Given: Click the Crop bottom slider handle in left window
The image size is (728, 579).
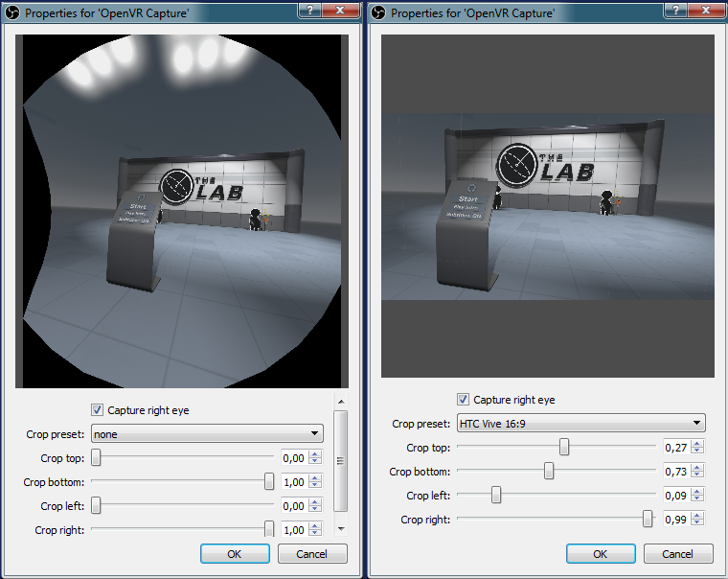Looking at the screenshot, I should [269, 481].
